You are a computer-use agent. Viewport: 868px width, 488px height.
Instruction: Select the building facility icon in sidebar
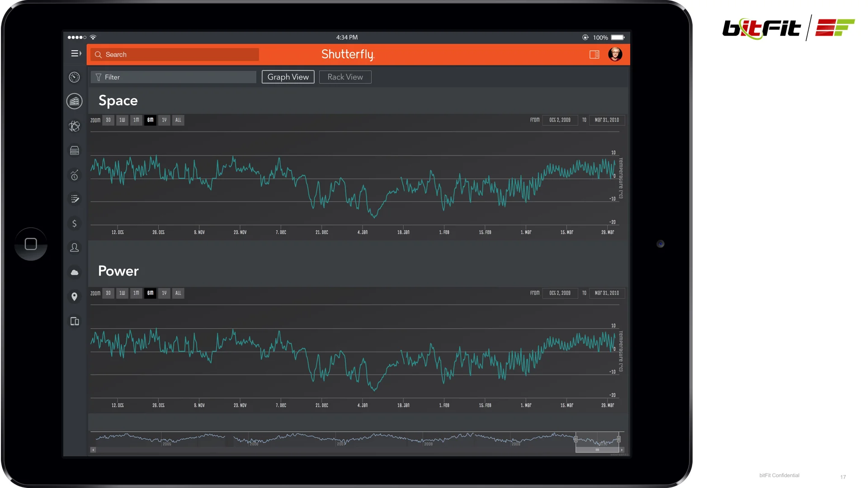coord(74,101)
